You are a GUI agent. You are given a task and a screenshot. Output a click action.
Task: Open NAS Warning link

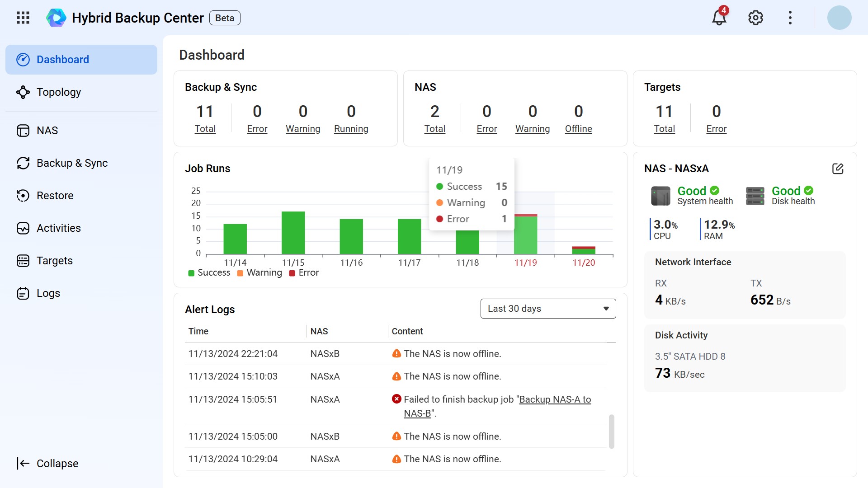click(x=533, y=129)
